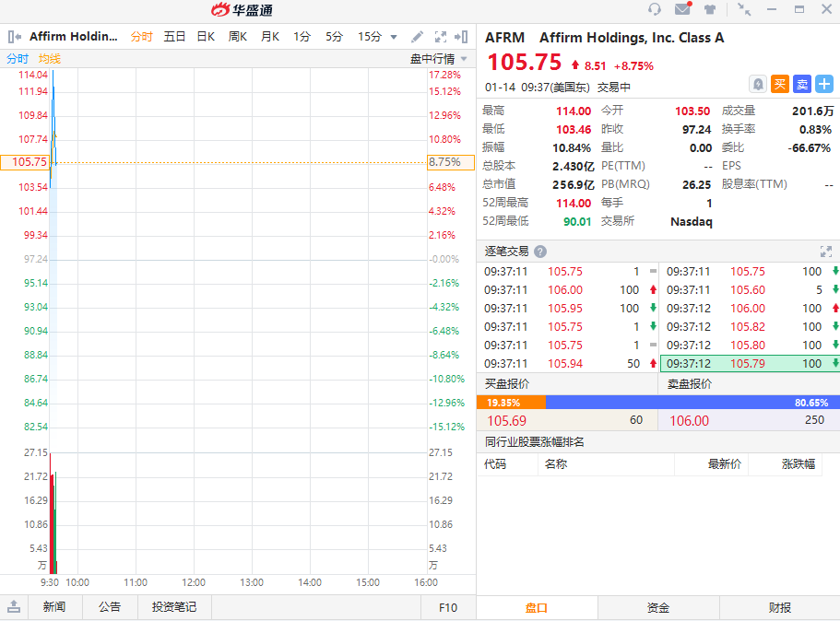Click the share/export icon at bottom left
The image size is (840, 621).
point(14,606)
